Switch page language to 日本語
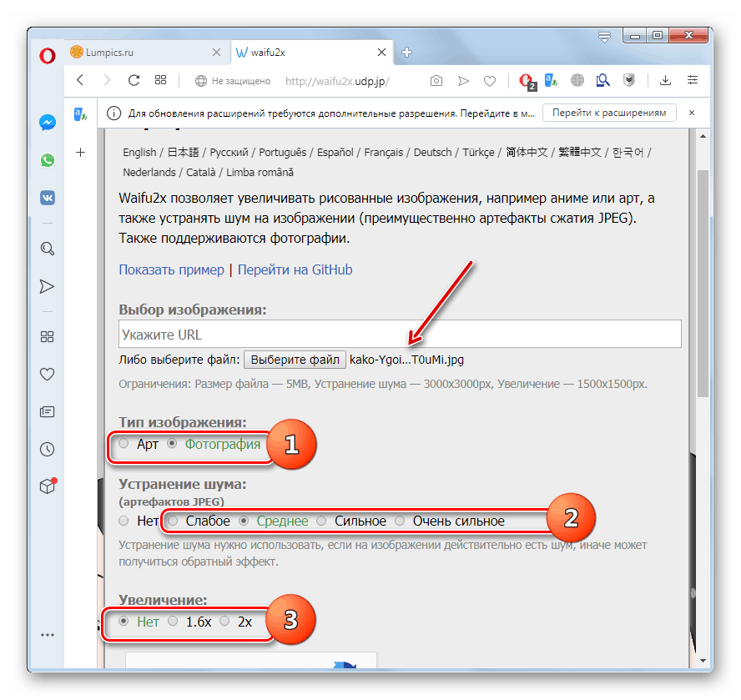Viewport: 741px width, 700px height. 184,152
